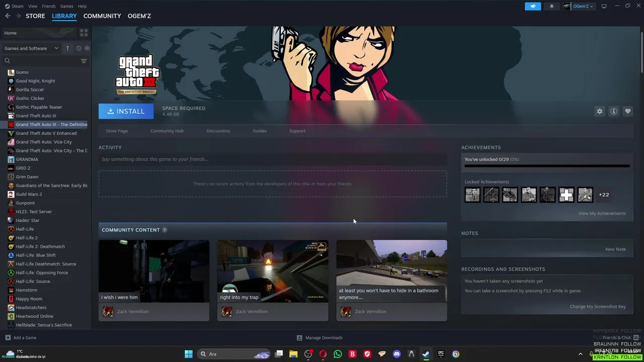Screen dimensions: 644x362
Task: Open the Store Page link
Action: coord(117,131)
